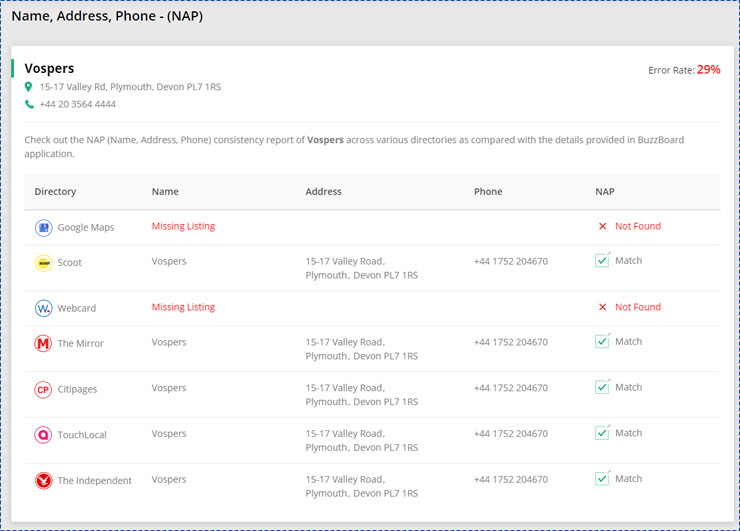The image size is (740, 531).
Task: Click The Mirror directory name
Action: tap(80, 343)
